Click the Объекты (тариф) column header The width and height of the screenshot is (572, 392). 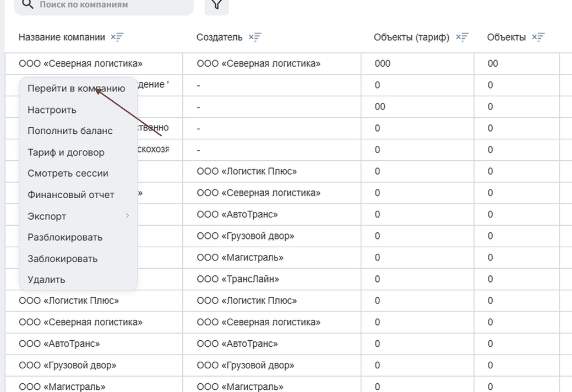411,37
